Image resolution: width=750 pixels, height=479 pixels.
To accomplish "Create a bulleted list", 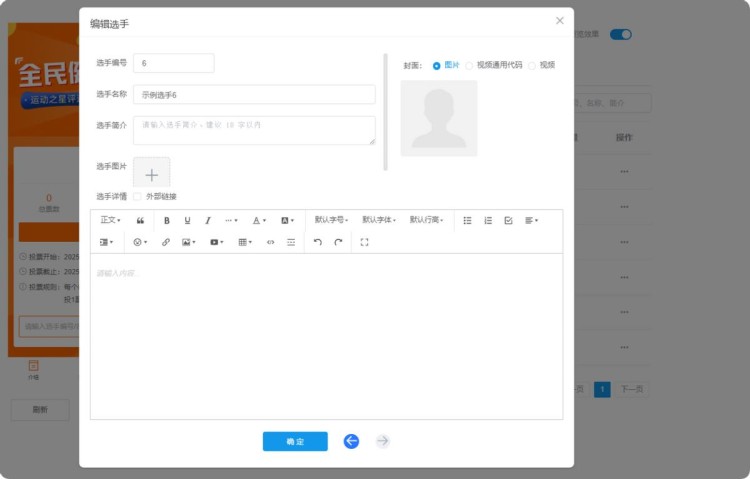I will [x=467, y=220].
